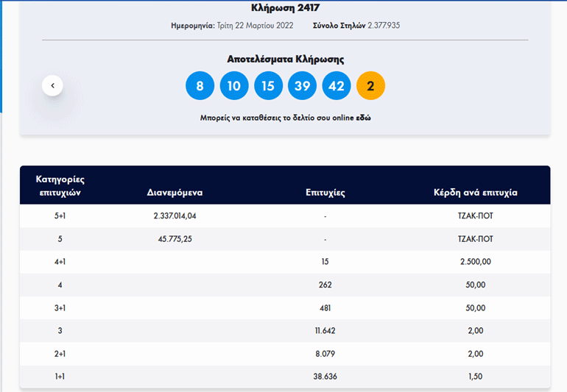Click the blue number 10 ball
This screenshot has height=392, width=567.
(x=233, y=86)
